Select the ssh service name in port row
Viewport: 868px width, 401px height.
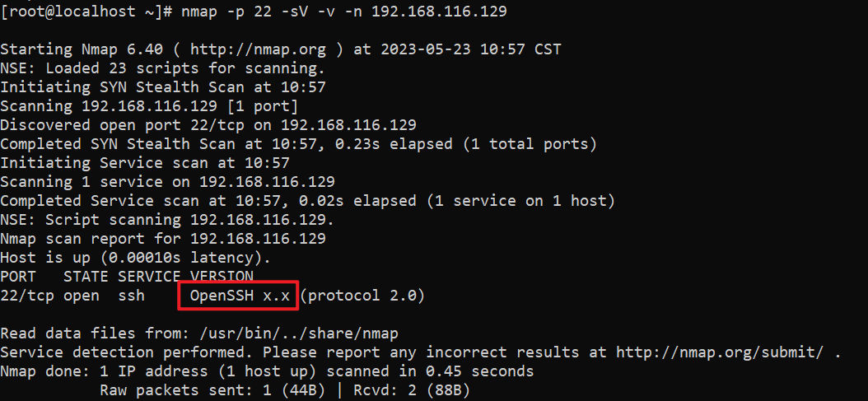coord(131,296)
